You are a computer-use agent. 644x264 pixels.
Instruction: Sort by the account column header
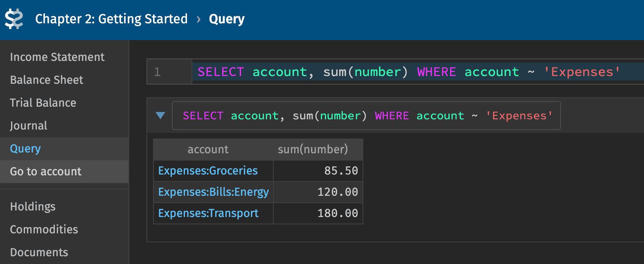tap(208, 149)
